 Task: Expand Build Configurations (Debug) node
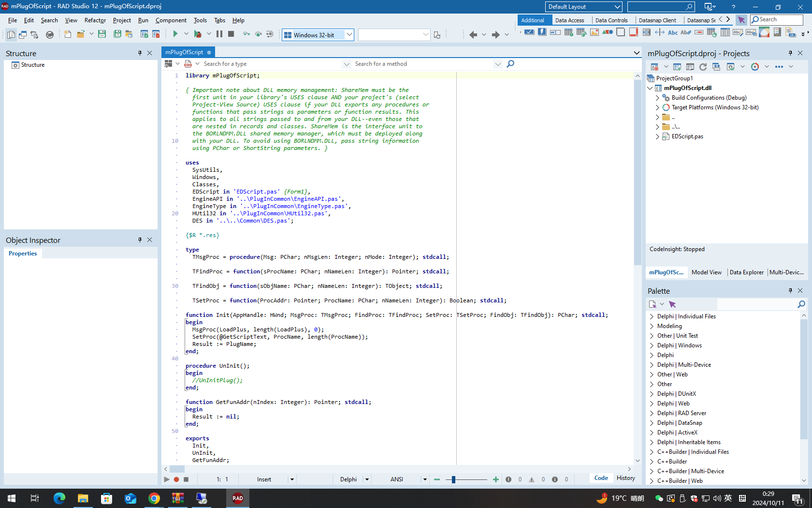click(657, 98)
